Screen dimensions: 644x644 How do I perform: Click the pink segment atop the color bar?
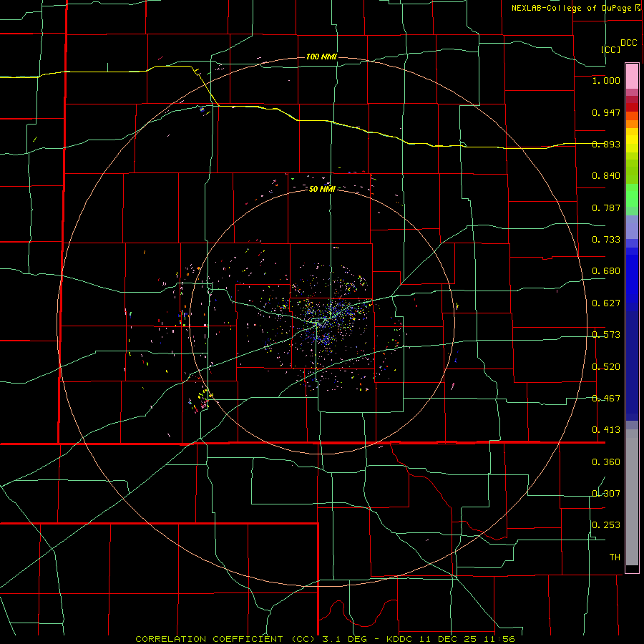(x=632, y=77)
